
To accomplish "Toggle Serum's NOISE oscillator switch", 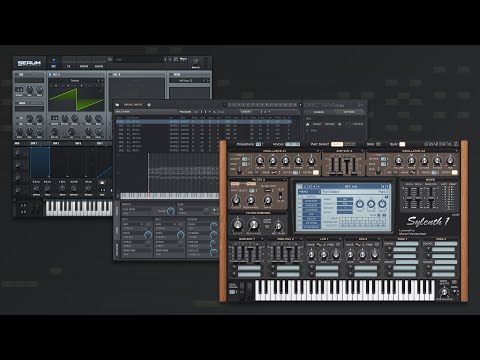I will pos(17,103).
